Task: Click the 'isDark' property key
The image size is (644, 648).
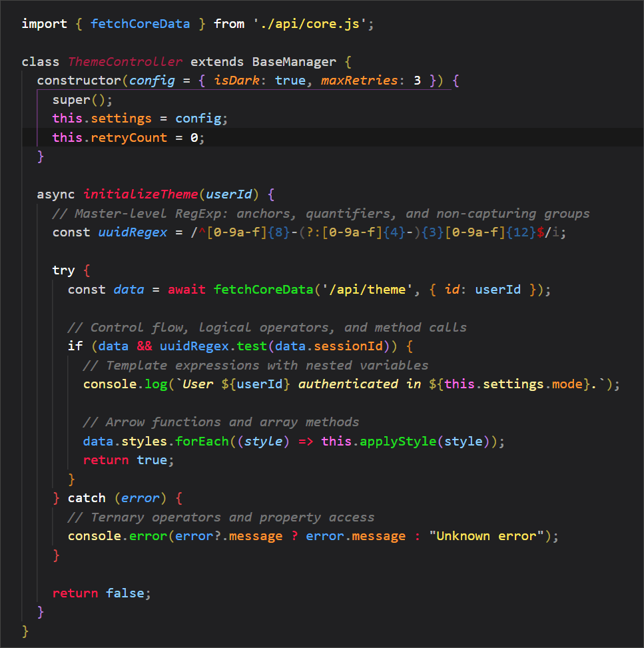Action: pyautogui.click(x=237, y=80)
